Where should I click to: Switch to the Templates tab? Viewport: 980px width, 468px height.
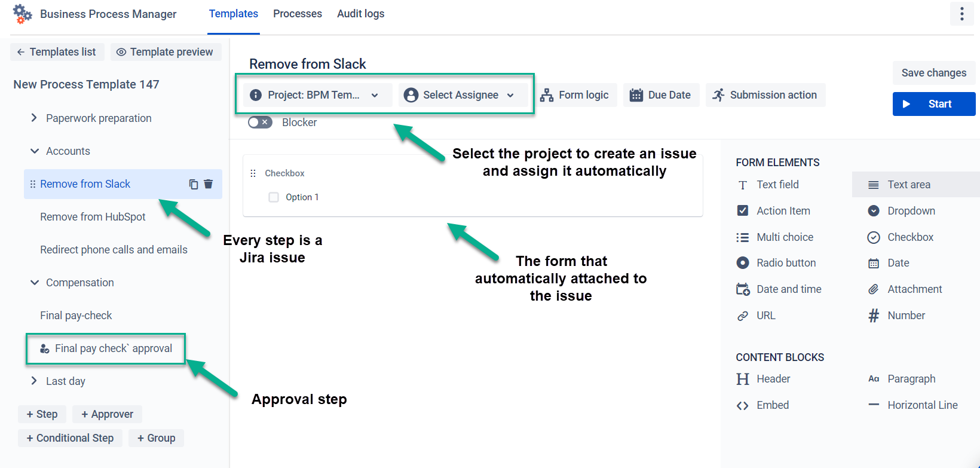234,14
